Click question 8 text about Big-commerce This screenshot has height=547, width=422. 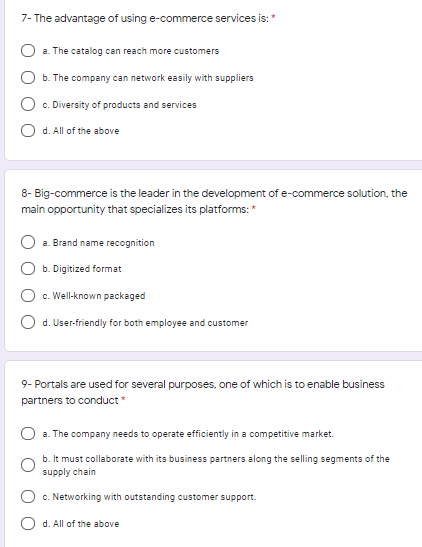point(214,201)
